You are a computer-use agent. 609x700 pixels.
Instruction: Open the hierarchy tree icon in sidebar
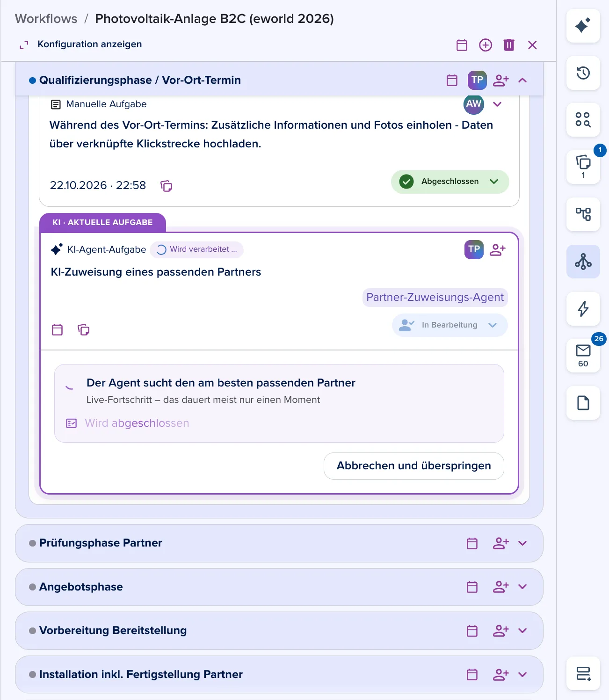[583, 214]
